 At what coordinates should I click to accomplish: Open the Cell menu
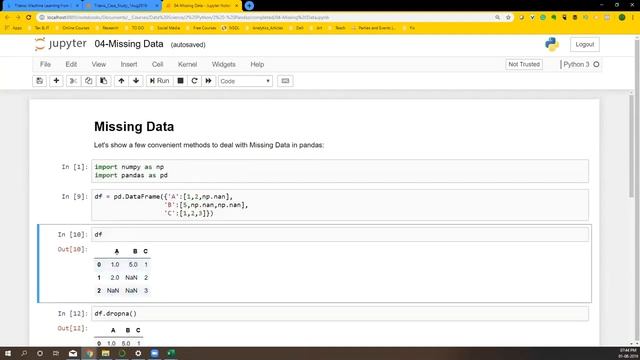158,64
